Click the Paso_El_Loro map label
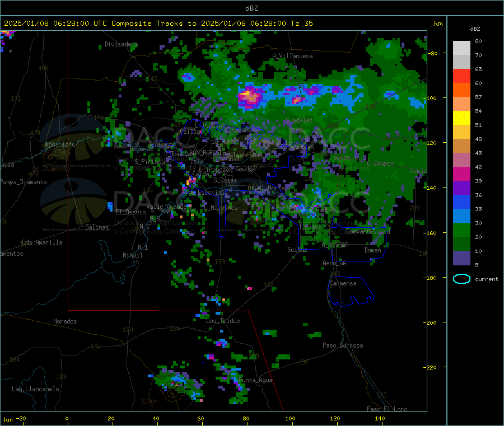 point(388,409)
